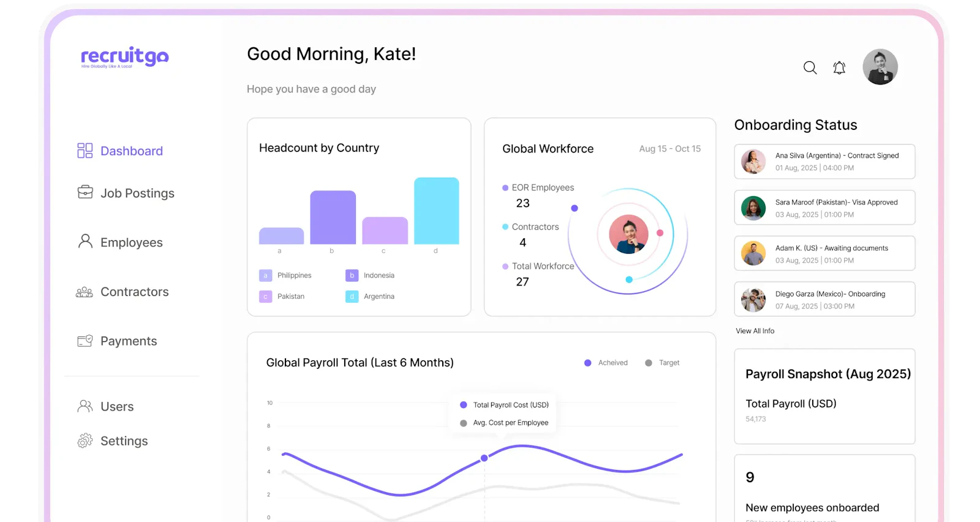
Task: Click the central photo in orbit chart
Action: 628,234
